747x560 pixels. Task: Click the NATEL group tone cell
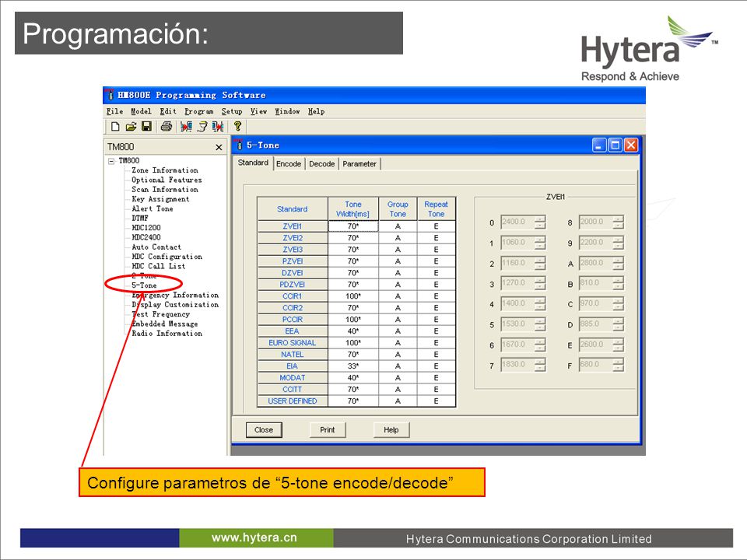coord(398,355)
